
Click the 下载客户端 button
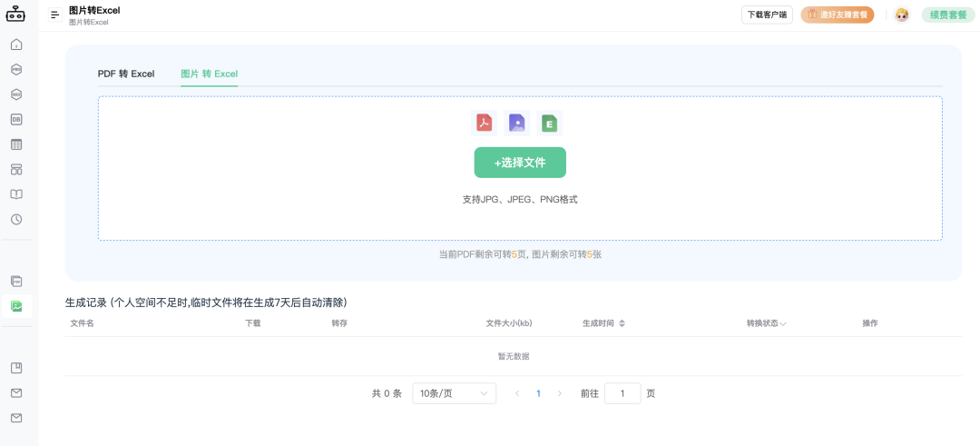pyautogui.click(x=767, y=15)
